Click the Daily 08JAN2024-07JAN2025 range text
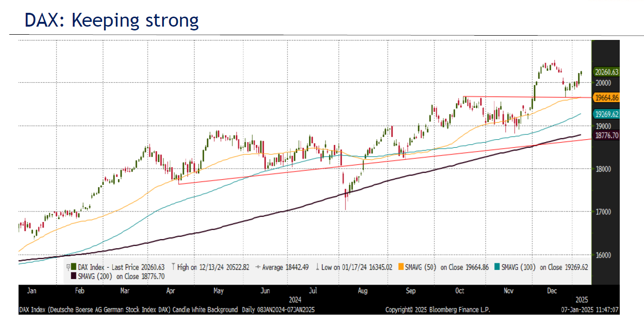Image resolution: width=644 pixels, height=327 pixels. 278,309
